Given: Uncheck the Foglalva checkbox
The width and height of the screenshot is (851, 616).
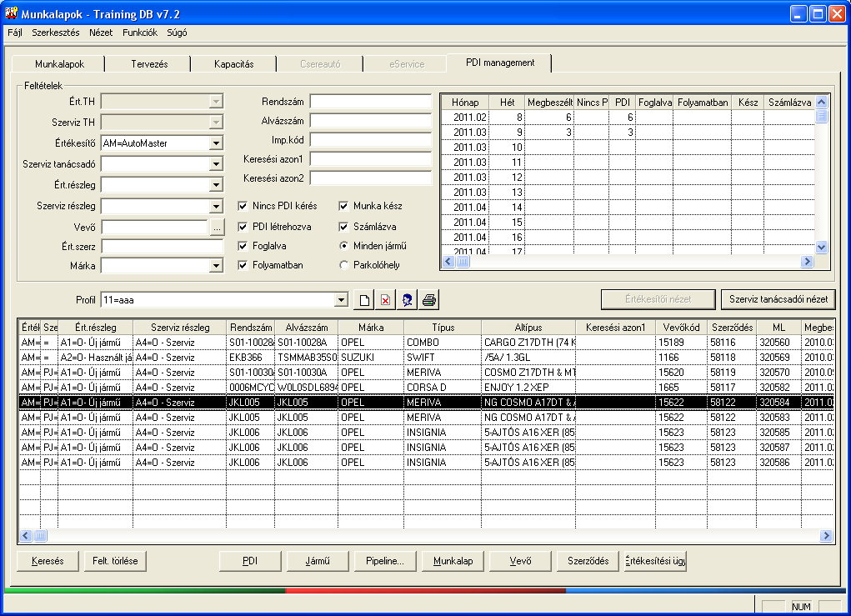Looking at the screenshot, I should (x=243, y=247).
